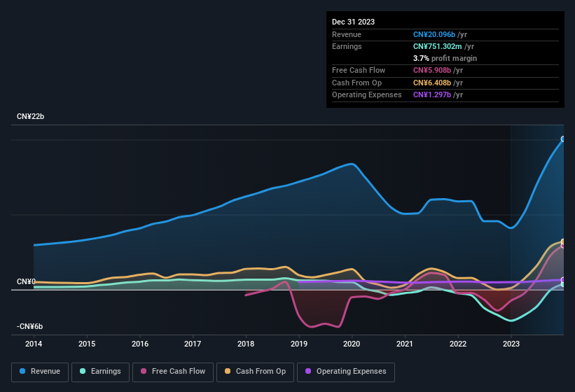
Task: Click the 2017 x-axis label
Action: point(193,344)
